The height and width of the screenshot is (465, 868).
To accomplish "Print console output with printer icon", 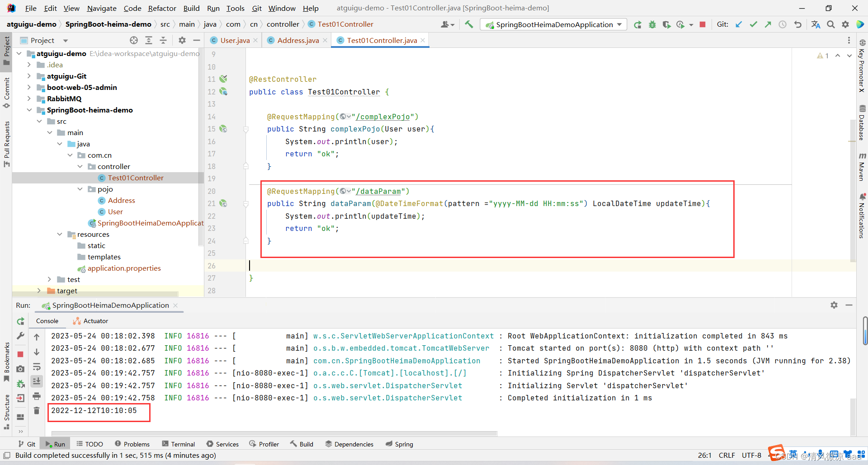I will coord(37,396).
